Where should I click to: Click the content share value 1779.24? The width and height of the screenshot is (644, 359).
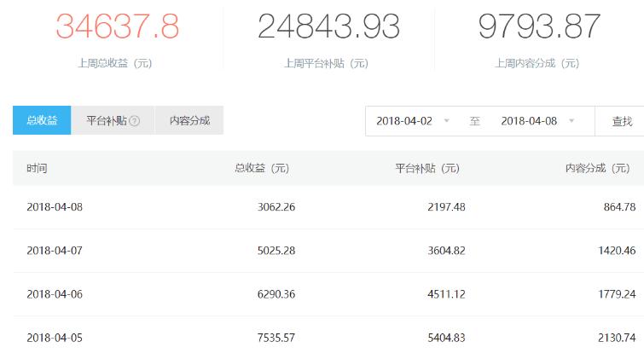coord(617,294)
